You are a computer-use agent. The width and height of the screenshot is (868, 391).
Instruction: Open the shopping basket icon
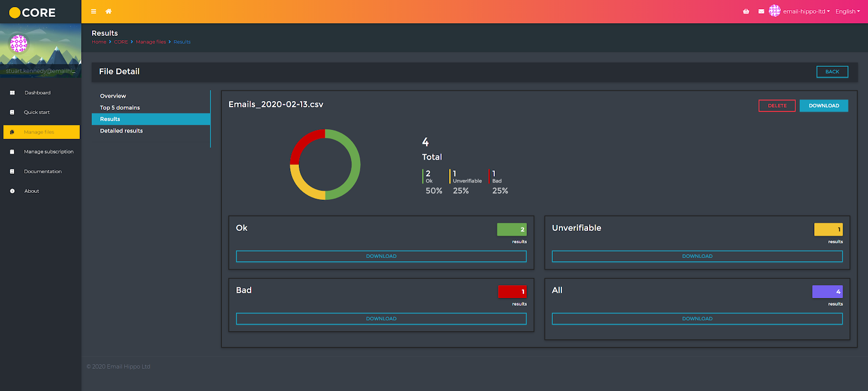point(746,11)
